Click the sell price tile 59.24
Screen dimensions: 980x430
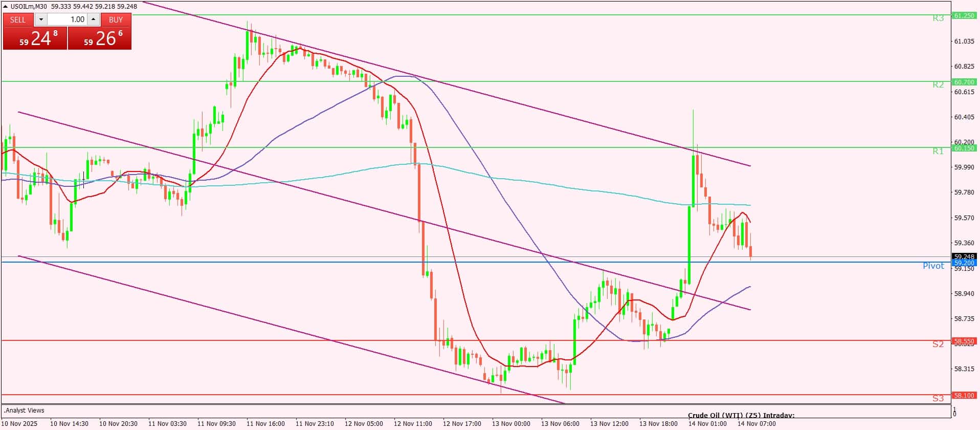click(x=35, y=38)
